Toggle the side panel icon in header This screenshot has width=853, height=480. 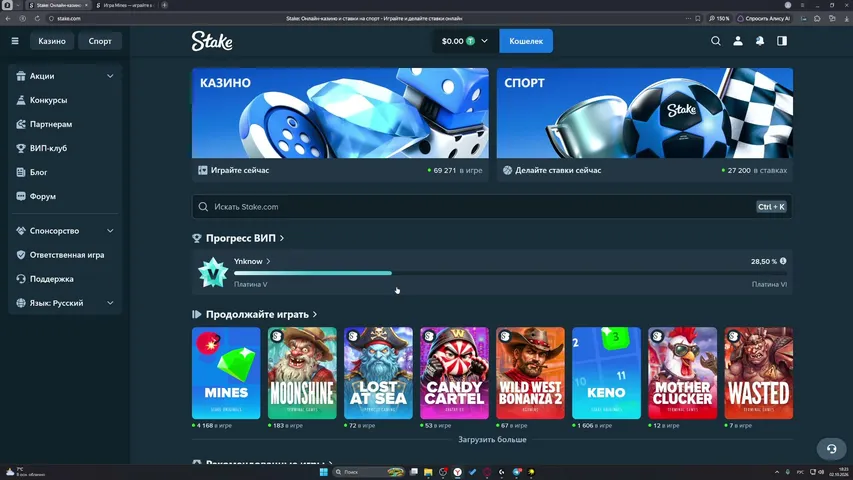[x=782, y=41]
